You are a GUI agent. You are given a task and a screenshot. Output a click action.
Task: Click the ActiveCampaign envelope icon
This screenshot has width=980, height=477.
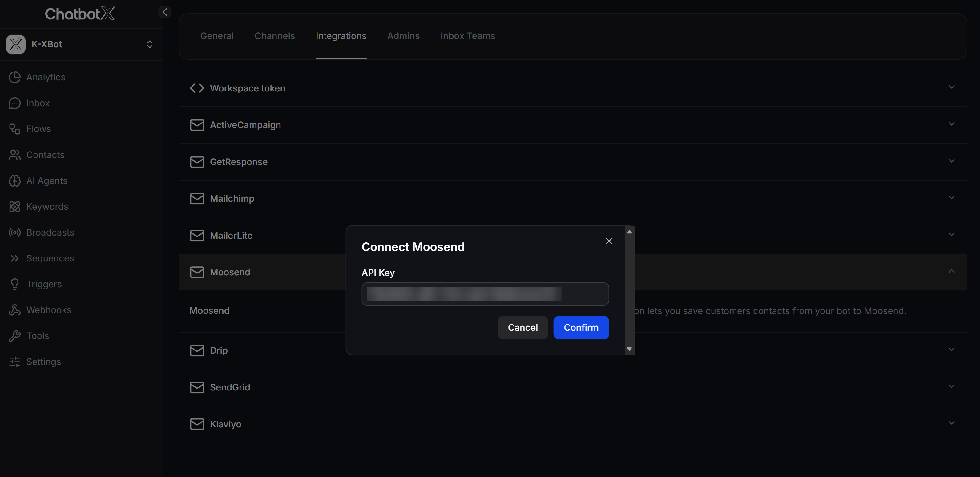tap(197, 125)
